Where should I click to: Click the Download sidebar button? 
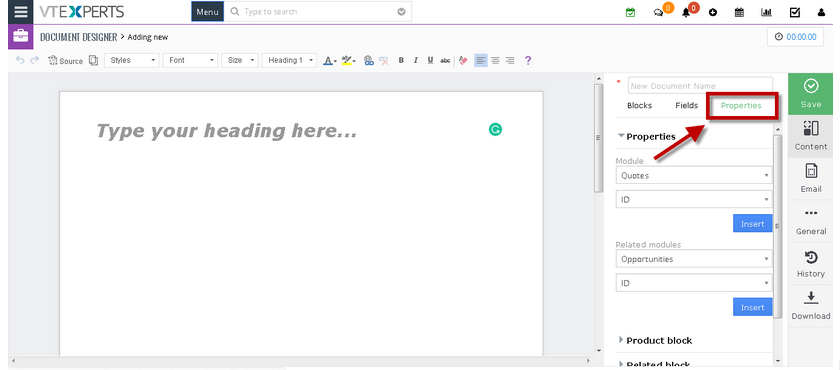811,305
